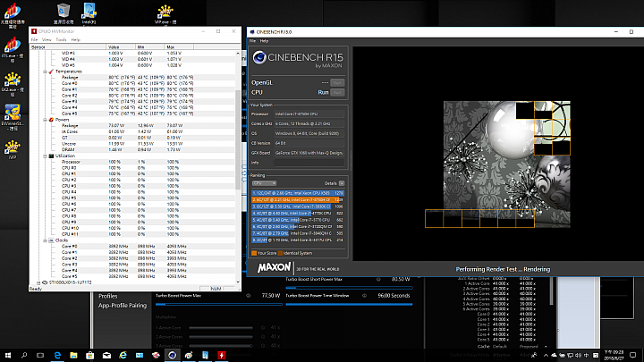Open the action center notification icon
Image resolution: width=644 pixels, height=362 pixels.
point(633,356)
